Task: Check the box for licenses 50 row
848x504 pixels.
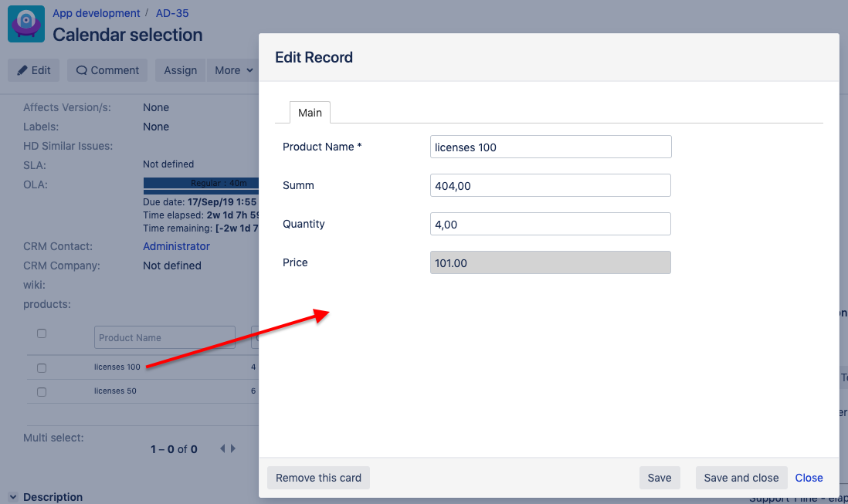Action: coord(42,392)
